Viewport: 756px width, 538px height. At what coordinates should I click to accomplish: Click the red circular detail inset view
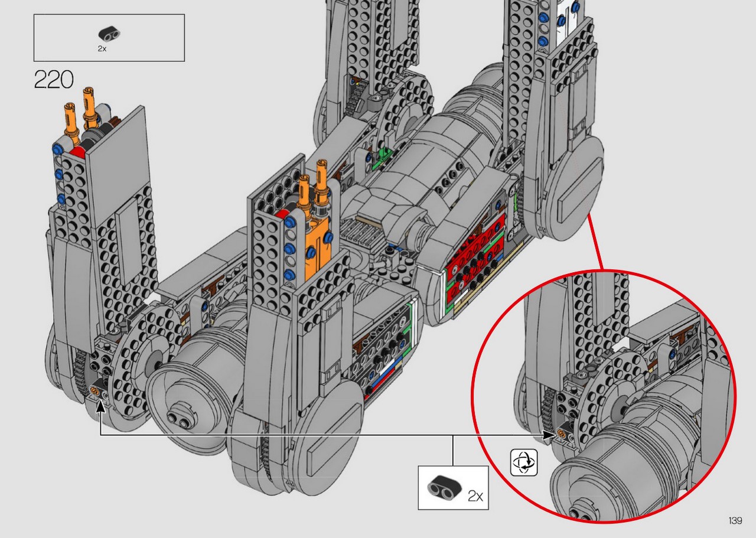(x=603, y=396)
